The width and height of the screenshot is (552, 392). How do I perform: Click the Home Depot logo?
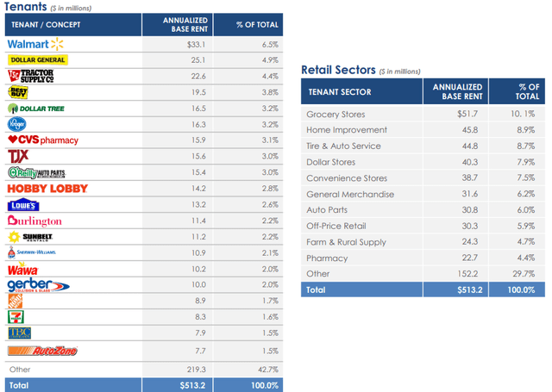click(15, 302)
